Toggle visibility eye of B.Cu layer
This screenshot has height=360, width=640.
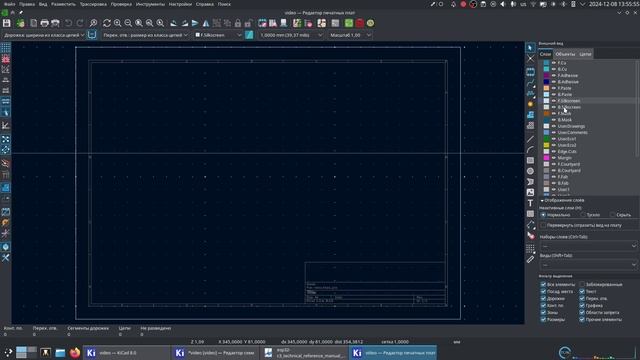tap(554, 69)
